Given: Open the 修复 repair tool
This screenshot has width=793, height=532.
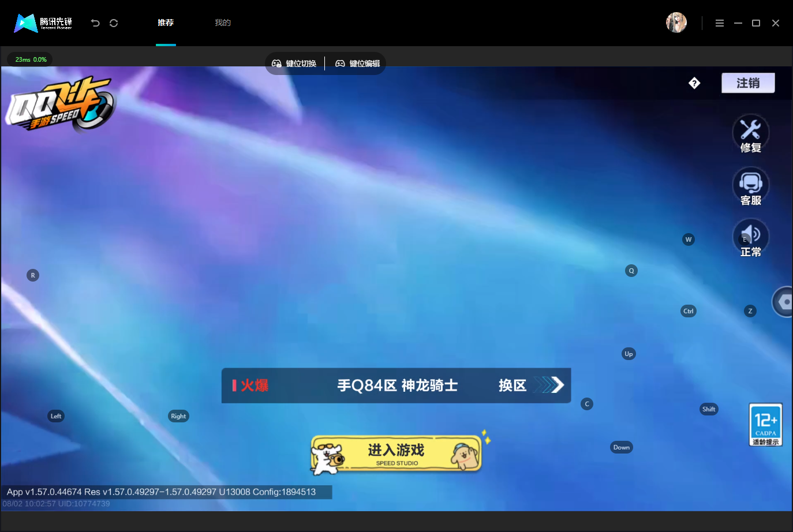Looking at the screenshot, I should tap(751, 134).
